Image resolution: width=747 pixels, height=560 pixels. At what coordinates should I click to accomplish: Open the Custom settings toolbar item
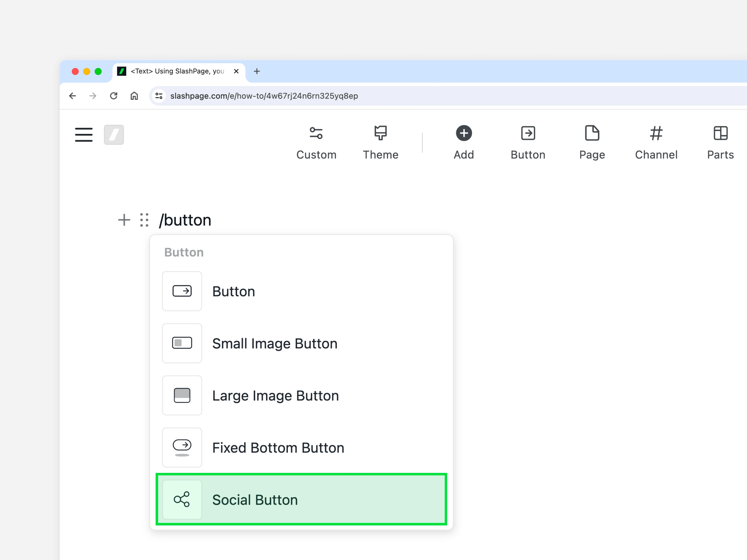pyautogui.click(x=316, y=143)
